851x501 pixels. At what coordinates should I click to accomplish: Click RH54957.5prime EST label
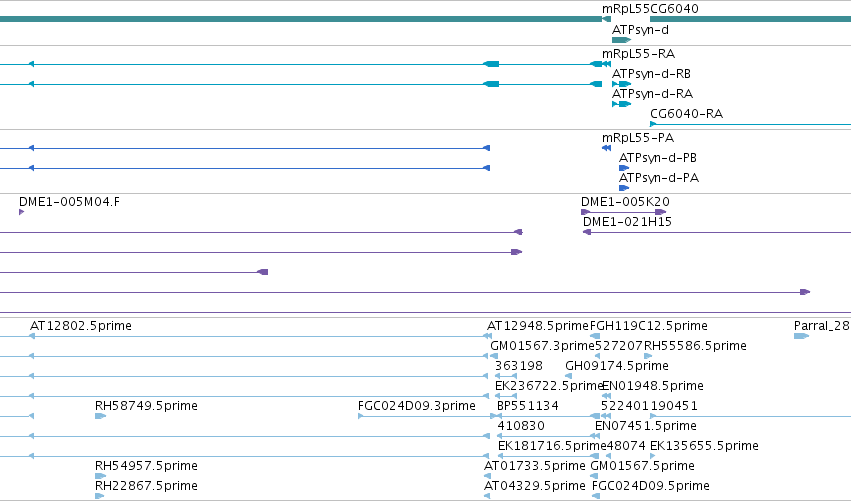[146, 466]
